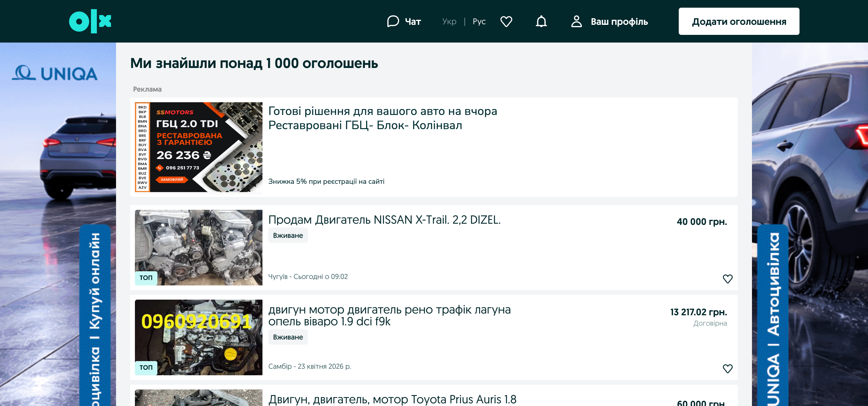Save the NISSAN X-Trail listing to favorites

(727, 279)
